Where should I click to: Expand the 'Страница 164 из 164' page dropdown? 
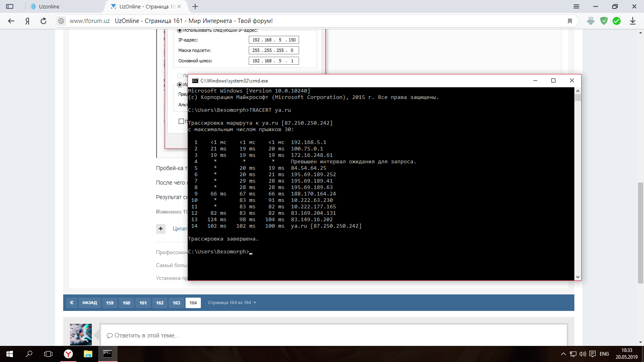coord(232,302)
